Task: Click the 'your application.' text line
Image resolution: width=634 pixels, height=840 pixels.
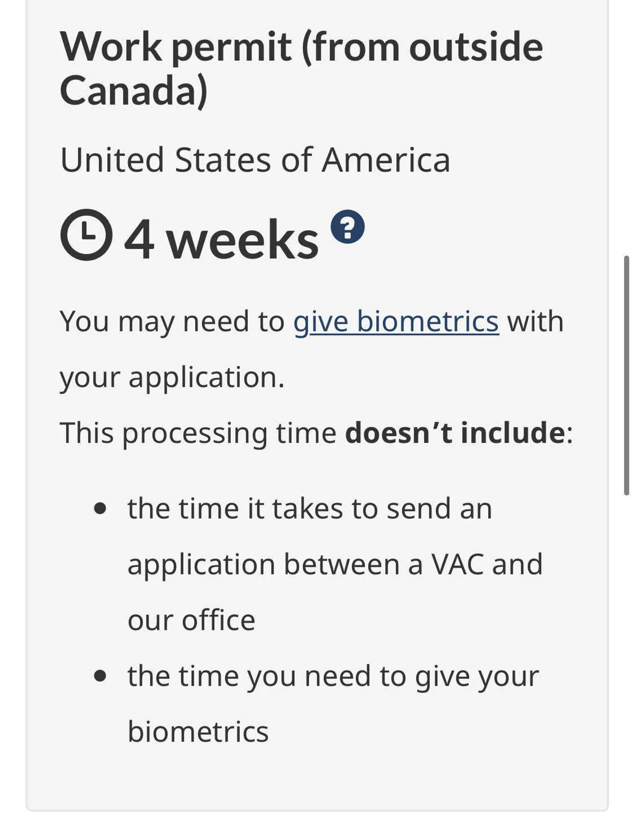Action: pyautogui.click(x=172, y=377)
